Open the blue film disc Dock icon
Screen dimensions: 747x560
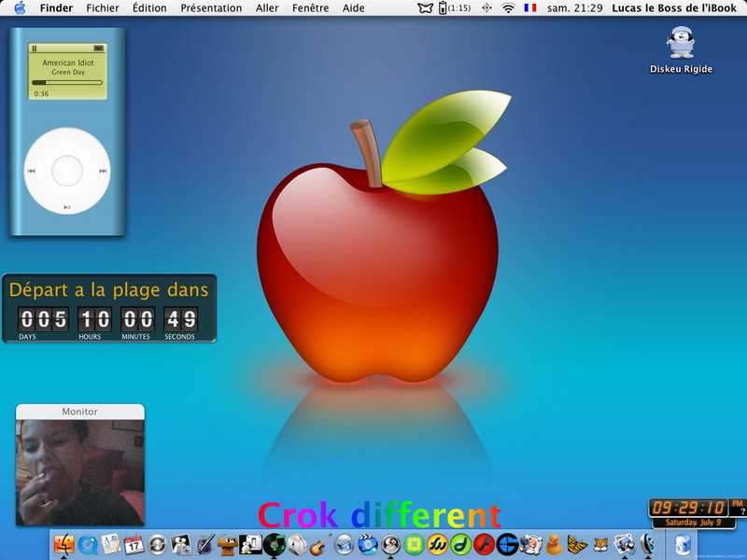point(367,544)
